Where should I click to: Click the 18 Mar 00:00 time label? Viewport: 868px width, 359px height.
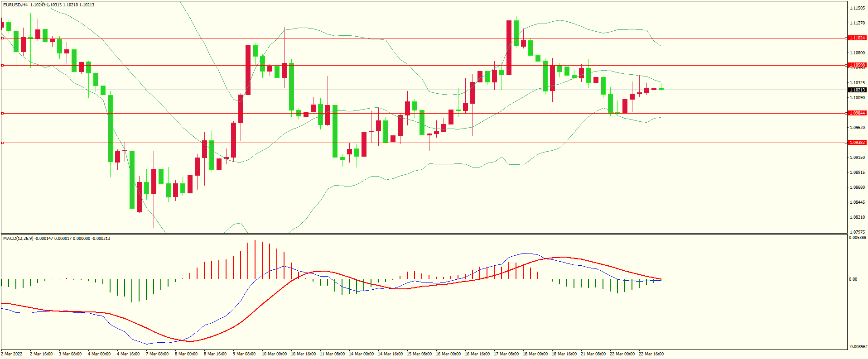coord(535,354)
